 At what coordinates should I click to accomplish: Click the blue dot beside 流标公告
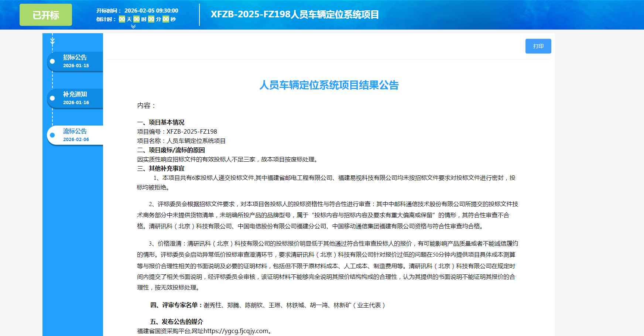52,135
